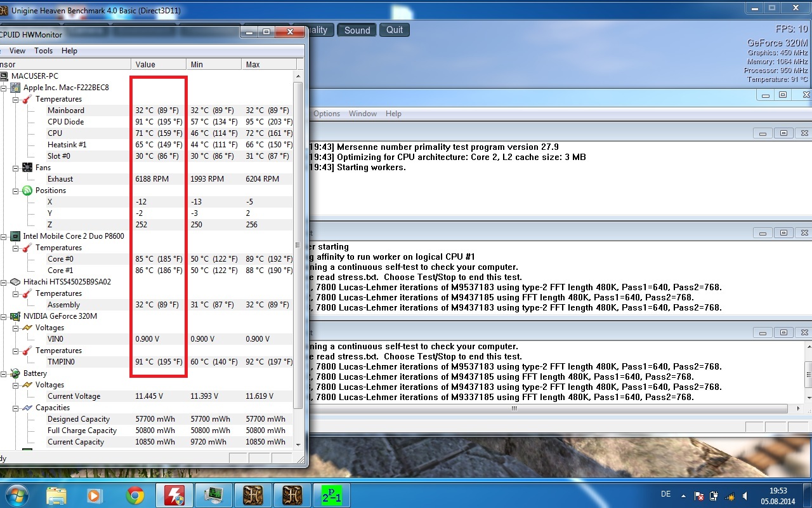Collapse the Hitachi HTS545025B9SA02 node
The width and height of the screenshot is (812, 508).
[x=4, y=282]
